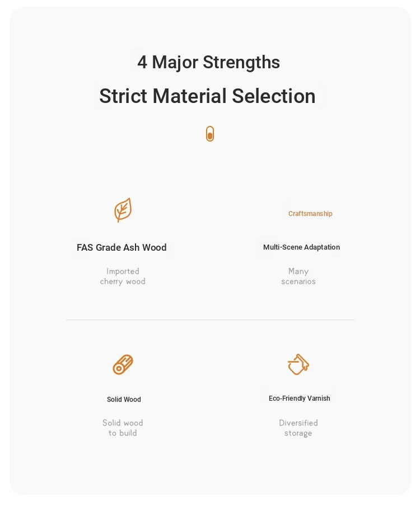Select the Craftsmanship orange label
This screenshot has height=530, width=420.
310,214
